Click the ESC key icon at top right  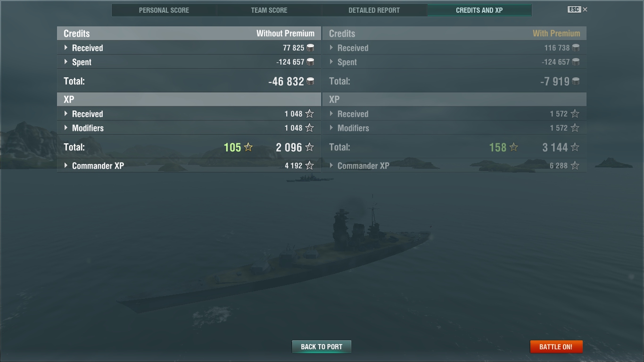pos(574,9)
